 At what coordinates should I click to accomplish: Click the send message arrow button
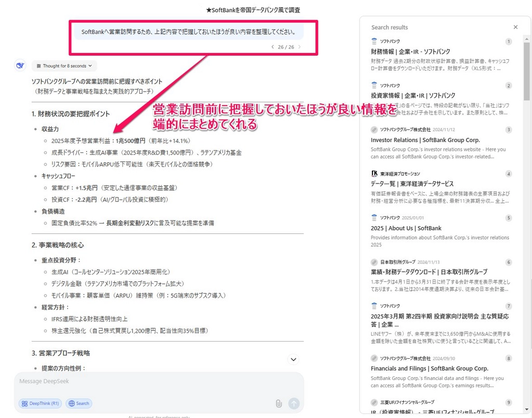click(x=294, y=403)
